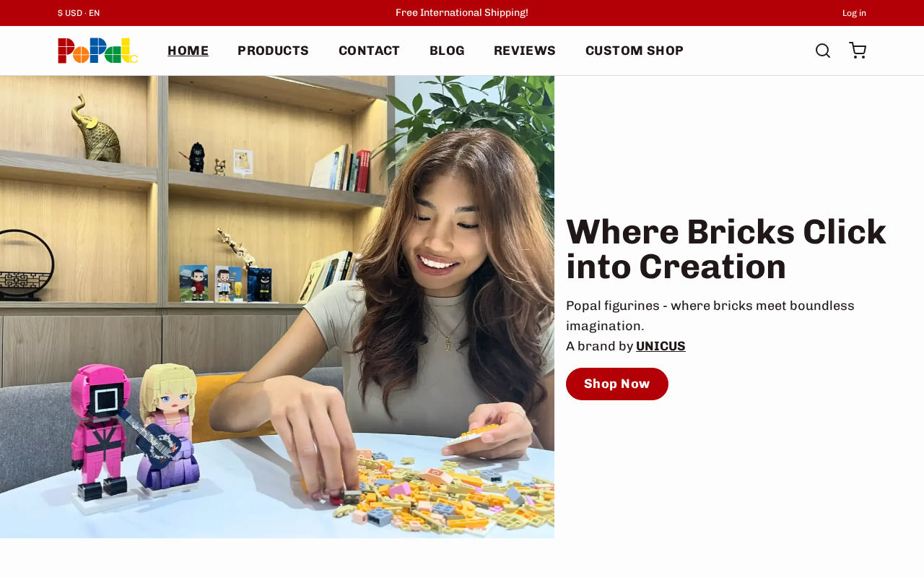Click the Free International Shipping announcement

pyautogui.click(x=462, y=13)
